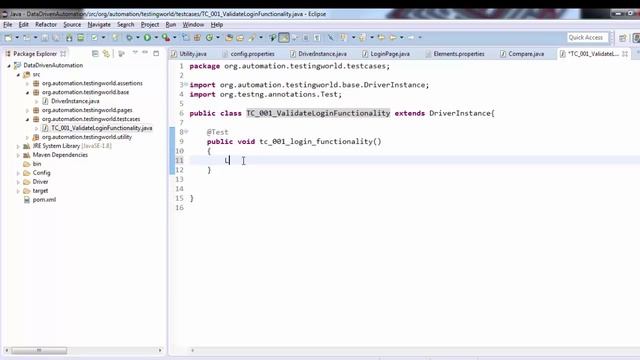640x360 pixels.
Task: Close the TC_001_Validate editor tab
Action: click(x=624, y=53)
